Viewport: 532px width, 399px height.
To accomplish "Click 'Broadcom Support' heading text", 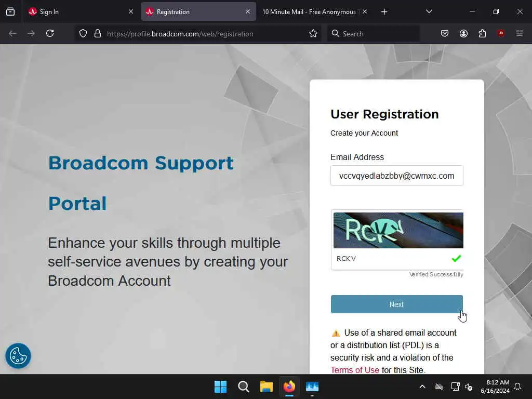I will [141, 164].
